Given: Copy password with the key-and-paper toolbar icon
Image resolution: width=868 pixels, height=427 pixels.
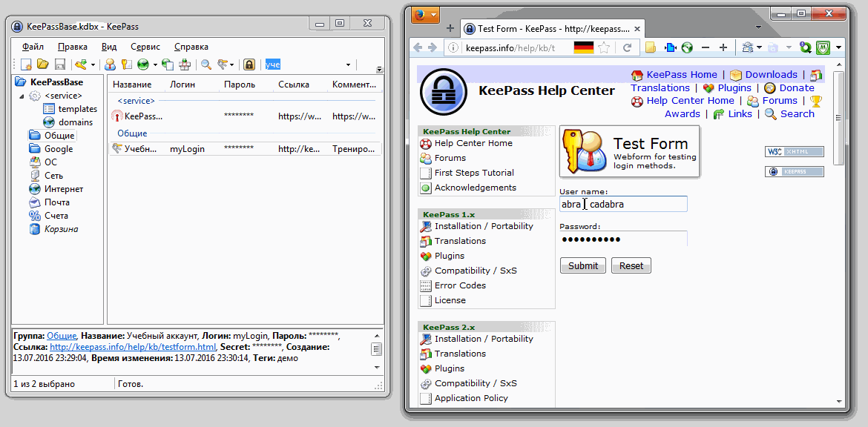Looking at the screenshot, I should [x=127, y=64].
